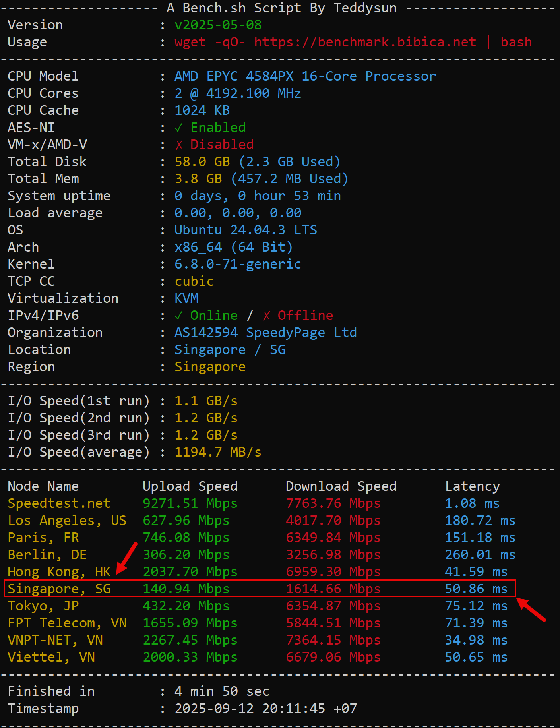Image resolution: width=560 pixels, height=728 pixels.
Task: Click the Berlin latency 260.01 ms
Action: click(x=480, y=555)
